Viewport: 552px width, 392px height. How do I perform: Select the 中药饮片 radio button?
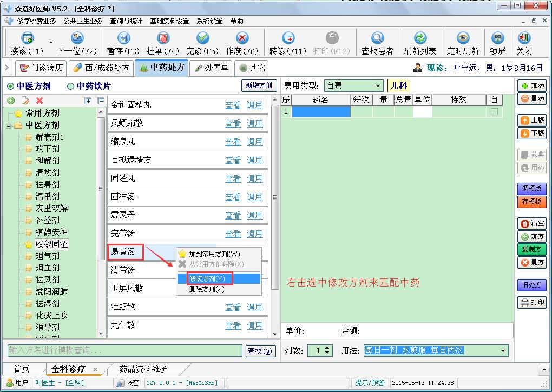pyautogui.click(x=71, y=86)
